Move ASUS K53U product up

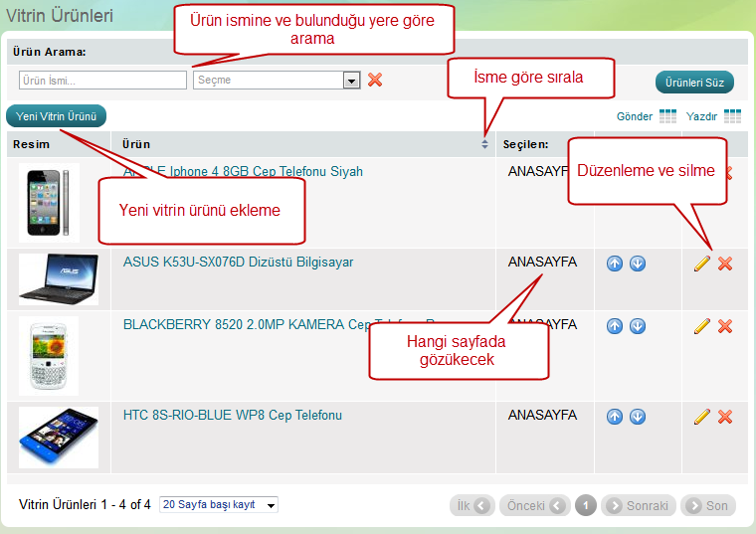[614, 264]
